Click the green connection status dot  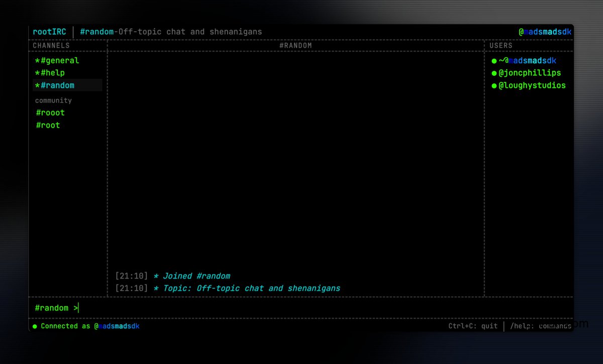35,326
